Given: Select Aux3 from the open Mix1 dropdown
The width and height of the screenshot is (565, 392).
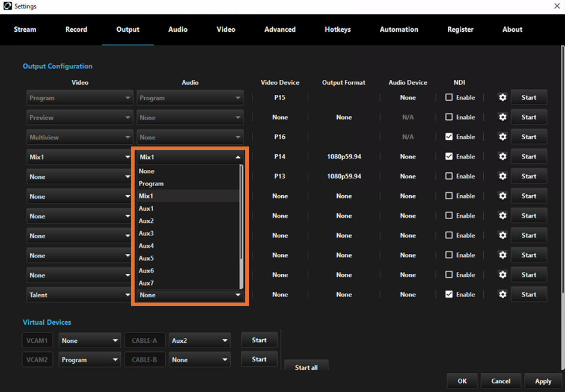Looking at the screenshot, I should pyautogui.click(x=146, y=233).
